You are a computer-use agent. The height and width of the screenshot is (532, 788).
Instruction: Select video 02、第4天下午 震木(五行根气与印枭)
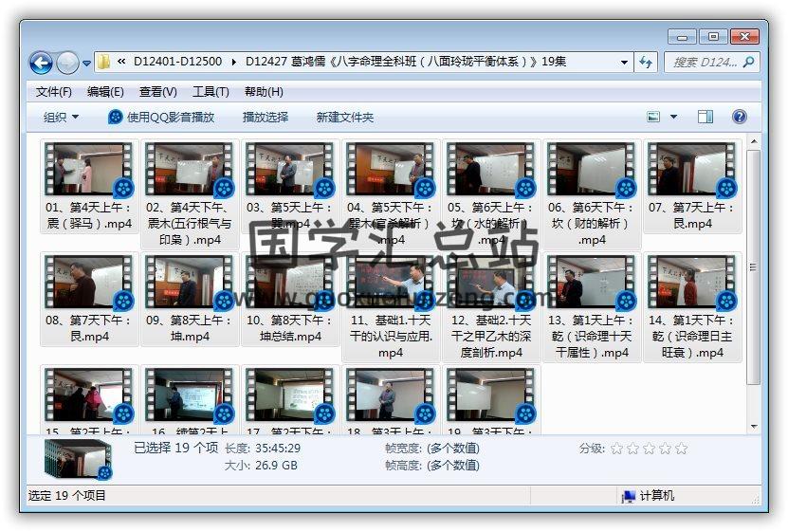tap(190, 194)
